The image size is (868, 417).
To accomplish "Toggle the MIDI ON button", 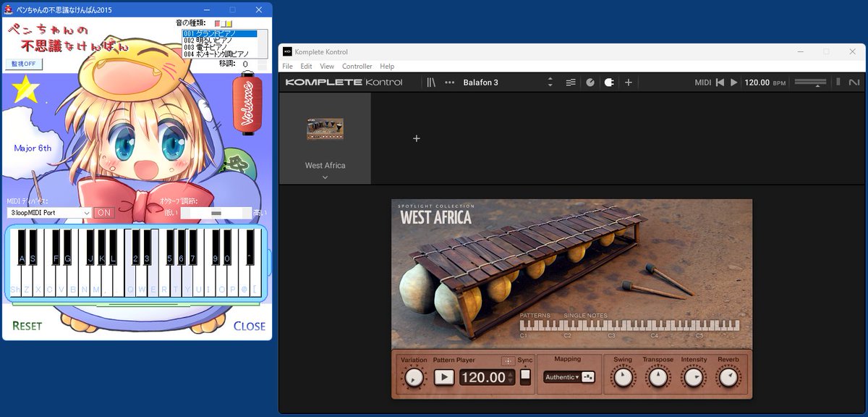I will pos(104,213).
